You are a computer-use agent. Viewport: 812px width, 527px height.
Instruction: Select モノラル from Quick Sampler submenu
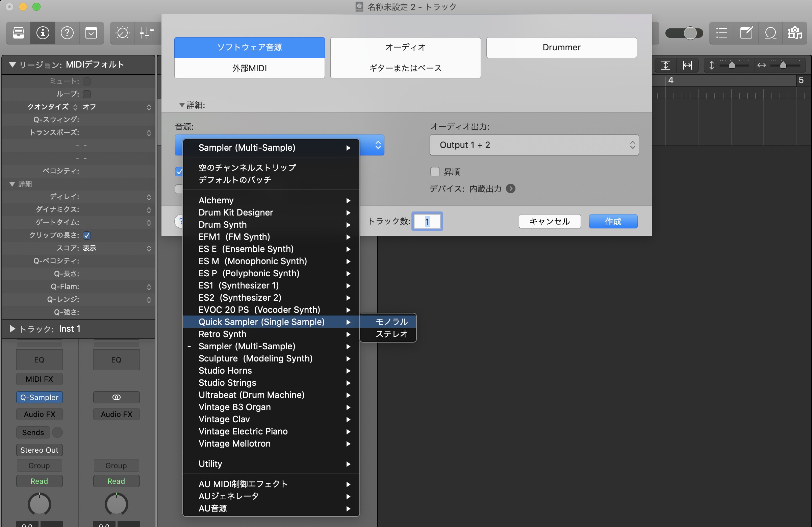click(389, 322)
